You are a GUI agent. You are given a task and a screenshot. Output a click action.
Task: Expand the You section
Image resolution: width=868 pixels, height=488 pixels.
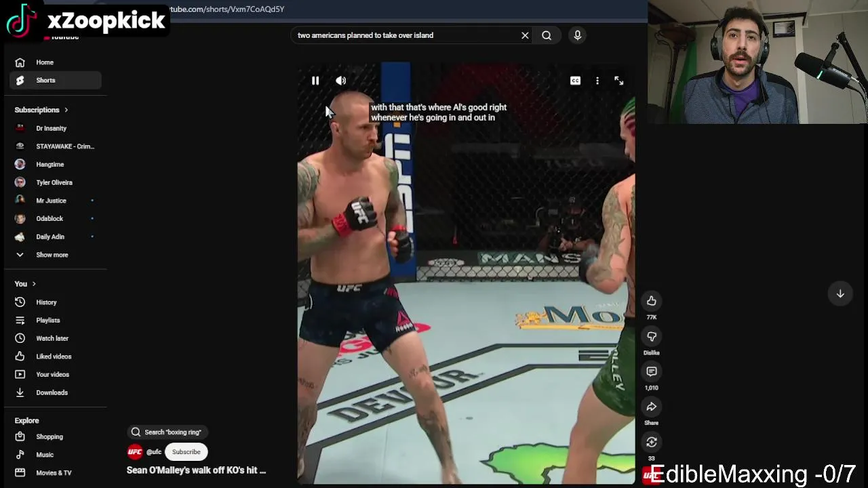tap(25, 284)
